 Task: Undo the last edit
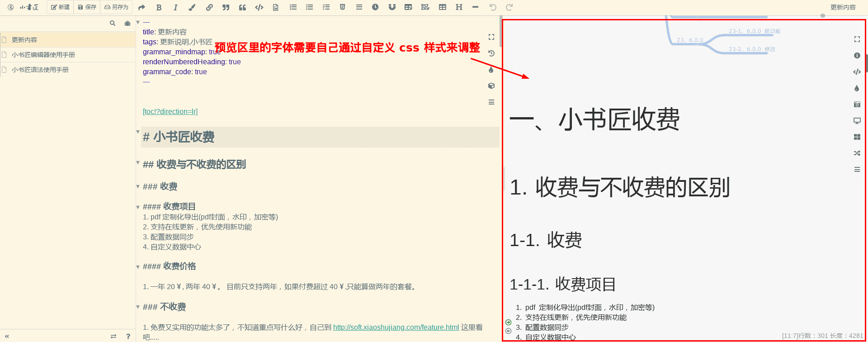coord(493,7)
